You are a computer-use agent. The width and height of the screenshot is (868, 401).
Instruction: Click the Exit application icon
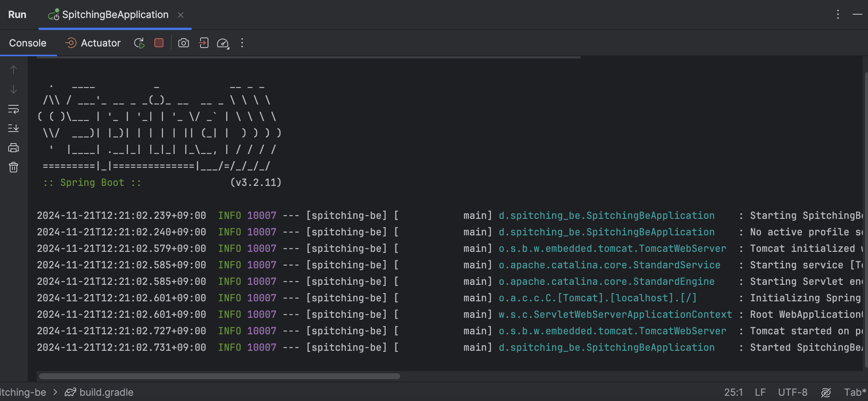[204, 43]
